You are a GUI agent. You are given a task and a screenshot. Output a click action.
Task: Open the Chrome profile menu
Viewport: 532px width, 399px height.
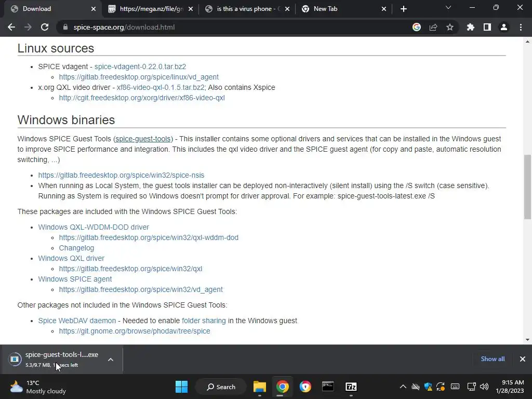coord(504,27)
